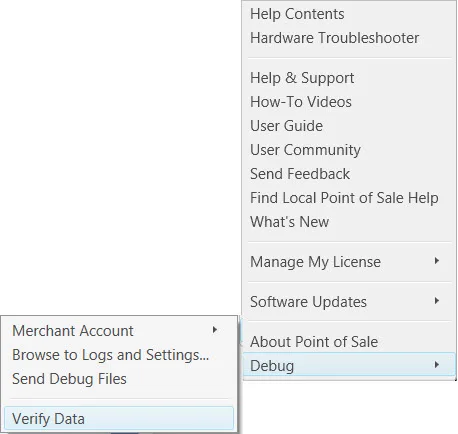Select the Debug menu item
Viewport: 458px width, 434px height.
point(349,365)
